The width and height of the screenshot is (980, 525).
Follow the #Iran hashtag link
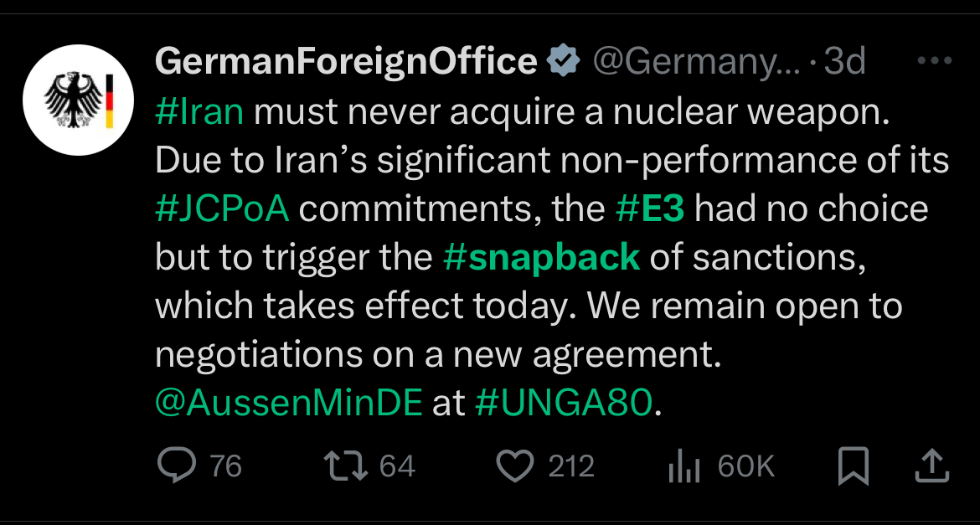click(199, 112)
